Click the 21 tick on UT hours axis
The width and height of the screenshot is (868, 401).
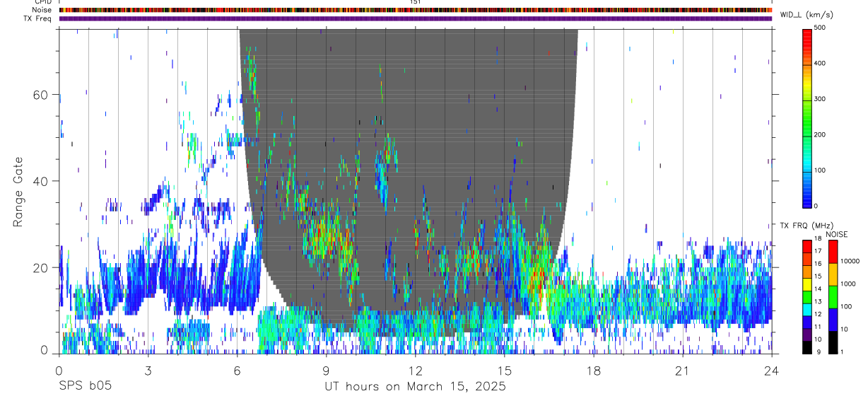click(x=683, y=371)
